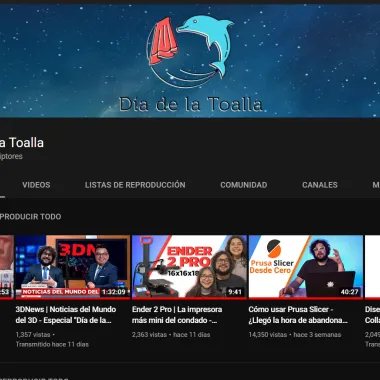
Task: Click the Ender 2 Pro video title
Action: pyautogui.click(x=177, y=315)
